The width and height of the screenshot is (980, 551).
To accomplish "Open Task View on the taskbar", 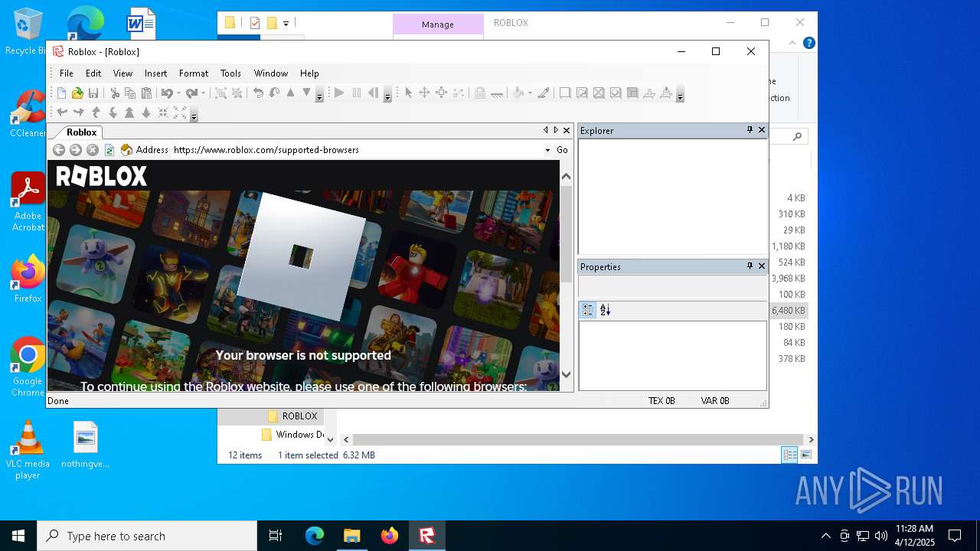I will [276, 536].
